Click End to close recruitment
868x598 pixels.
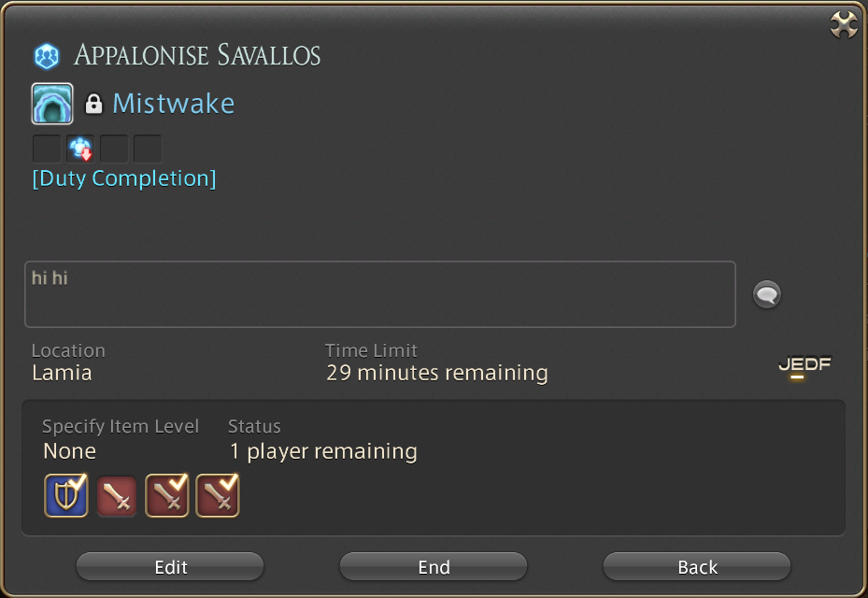(x=434, y=566)
